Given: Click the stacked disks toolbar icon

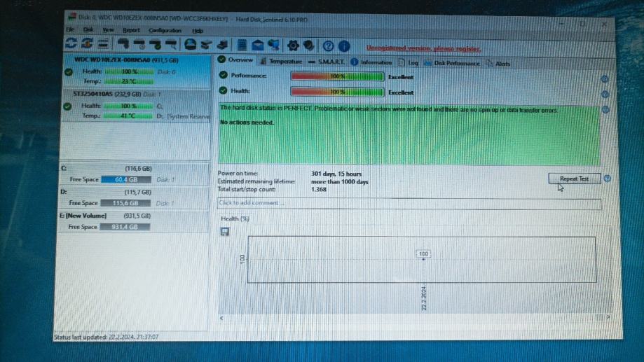Looking at the screenshot, I should tap(206, 45).
